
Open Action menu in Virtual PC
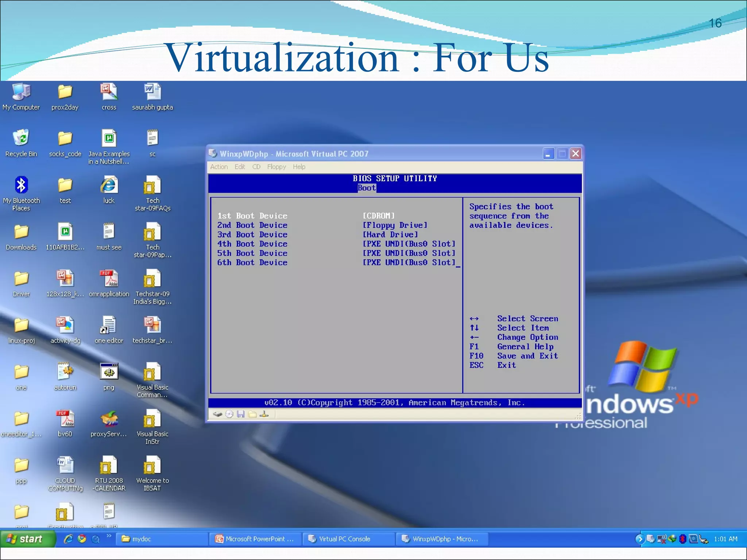click(x=219, y=167)
